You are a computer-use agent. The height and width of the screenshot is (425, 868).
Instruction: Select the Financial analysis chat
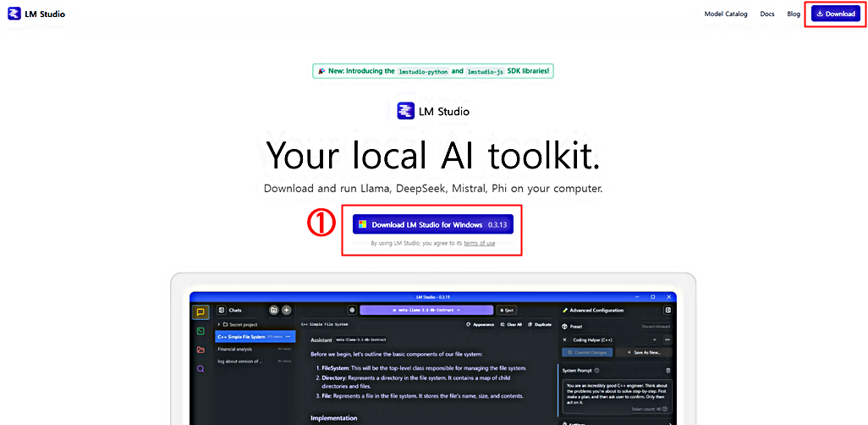point(255,349)
